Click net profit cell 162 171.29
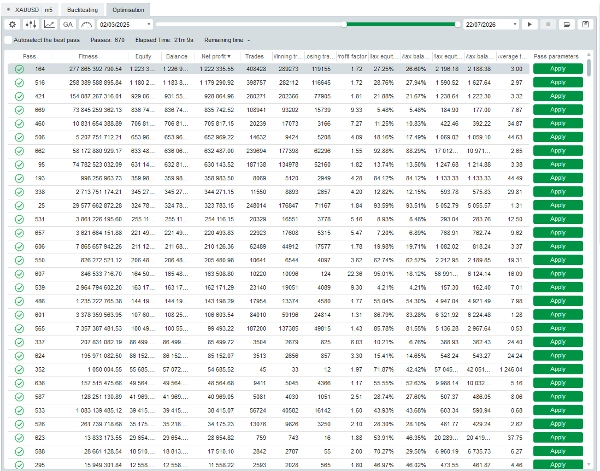The height and width of the screenshot is (471, 600). tap(219, 287)
